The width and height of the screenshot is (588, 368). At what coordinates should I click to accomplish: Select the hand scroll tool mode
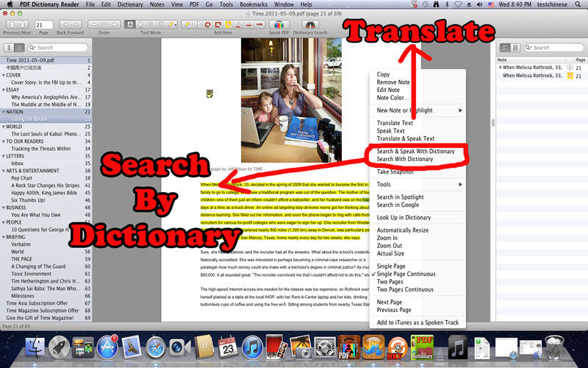(x=140, y=25)
